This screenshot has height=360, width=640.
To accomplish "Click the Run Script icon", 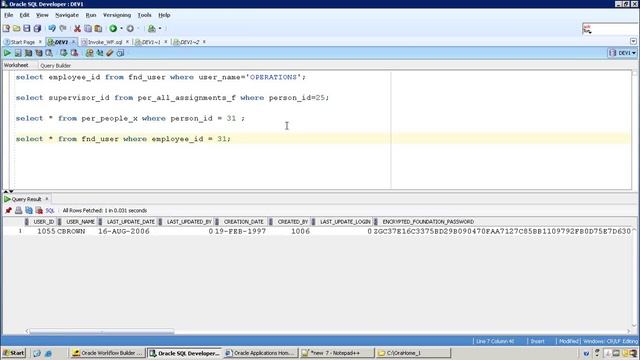I will (18, 53).
